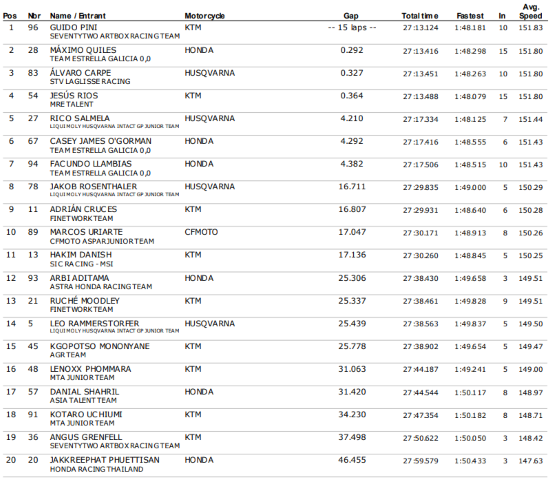The height and width of the screenshot is (480, 553).
Task: Click the 'Name / Entrant' column header
Action: [78, 16]
